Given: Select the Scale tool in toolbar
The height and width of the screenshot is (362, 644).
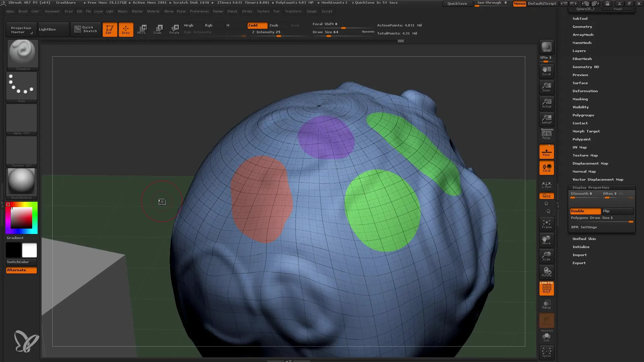Looking at the screenshot, I should (x=157, y=29).
